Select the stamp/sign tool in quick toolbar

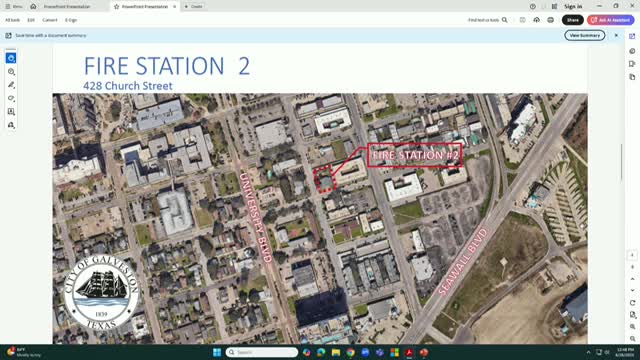click(11, 125)
